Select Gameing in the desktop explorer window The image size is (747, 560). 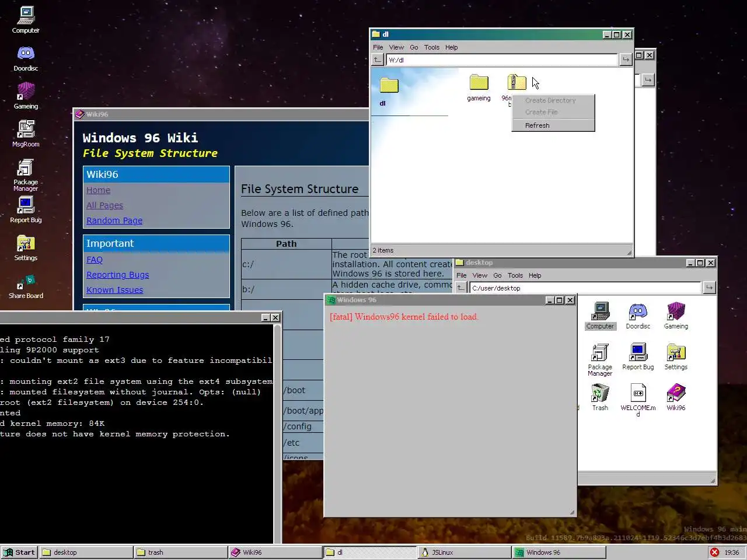click(676, 316)
